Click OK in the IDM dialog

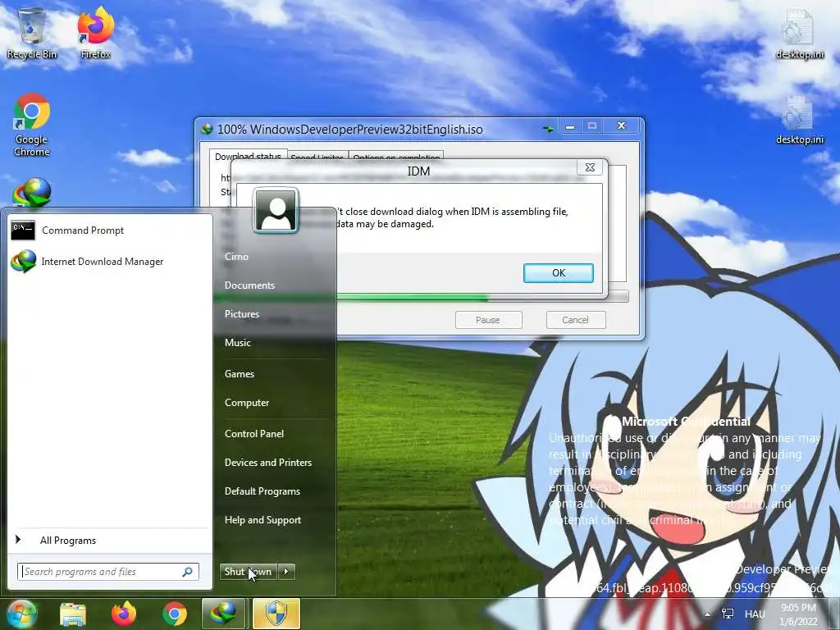(x=558, y=272)
